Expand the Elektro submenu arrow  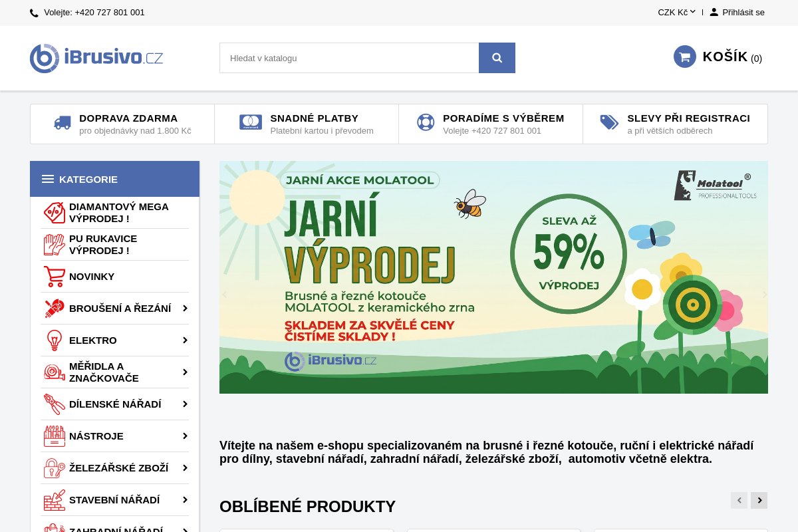tap(185, 340)
